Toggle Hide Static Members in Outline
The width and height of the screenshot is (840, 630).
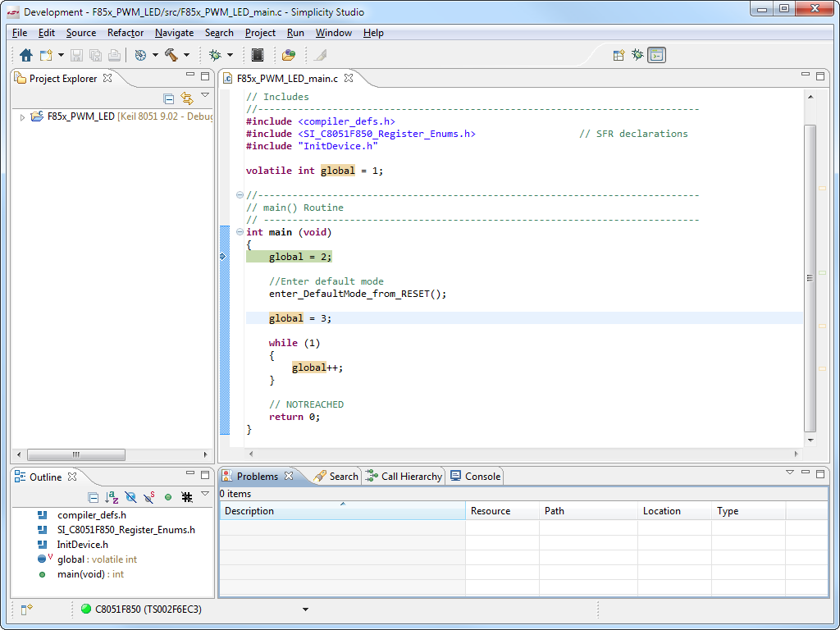[148, 497]
